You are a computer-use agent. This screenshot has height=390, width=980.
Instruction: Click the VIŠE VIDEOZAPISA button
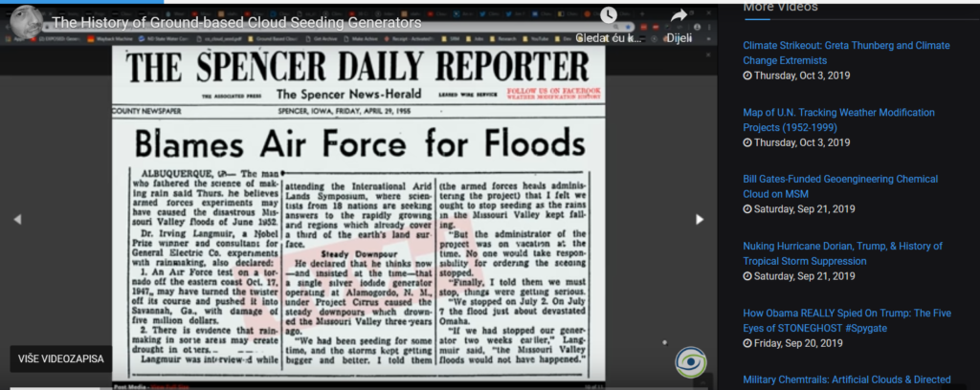(x=60, y=358)
